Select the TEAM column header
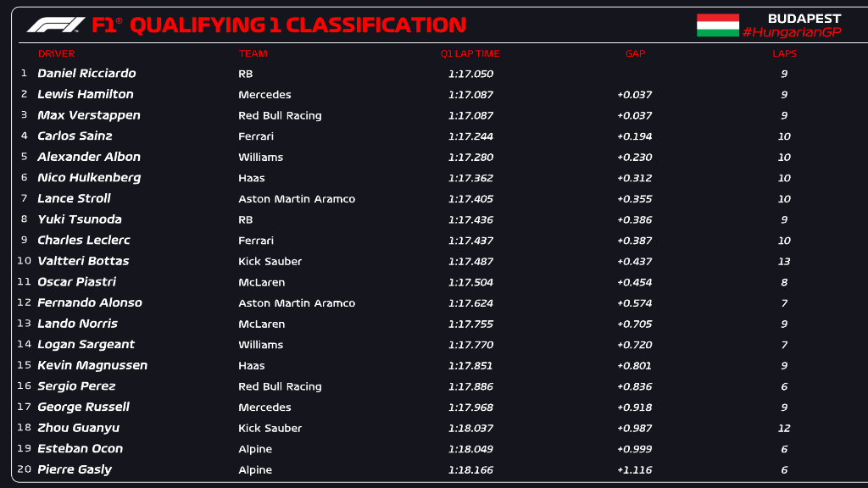Screen dimensions: 868x488 click(253, 53)
